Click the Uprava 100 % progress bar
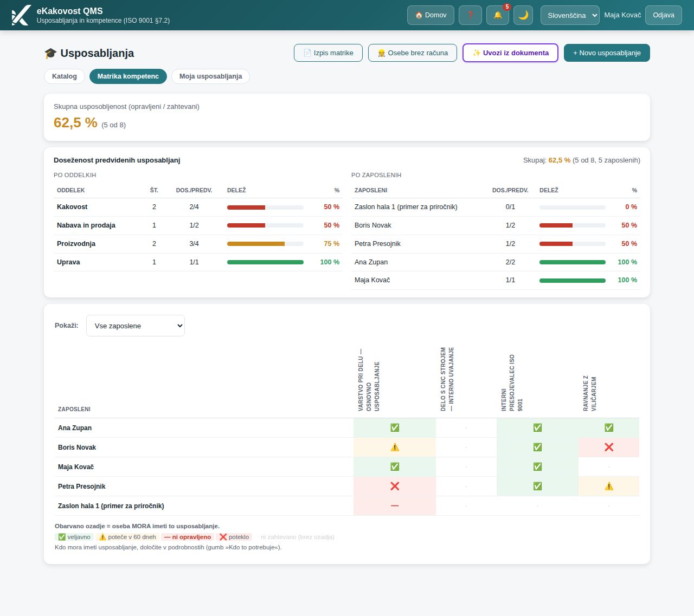 pos(265,262)
